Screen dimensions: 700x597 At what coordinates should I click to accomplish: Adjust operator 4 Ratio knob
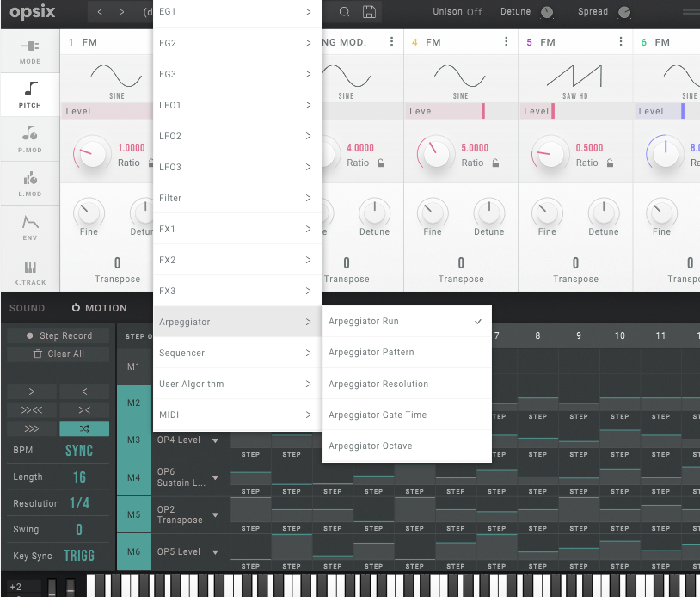pos(436,153)
